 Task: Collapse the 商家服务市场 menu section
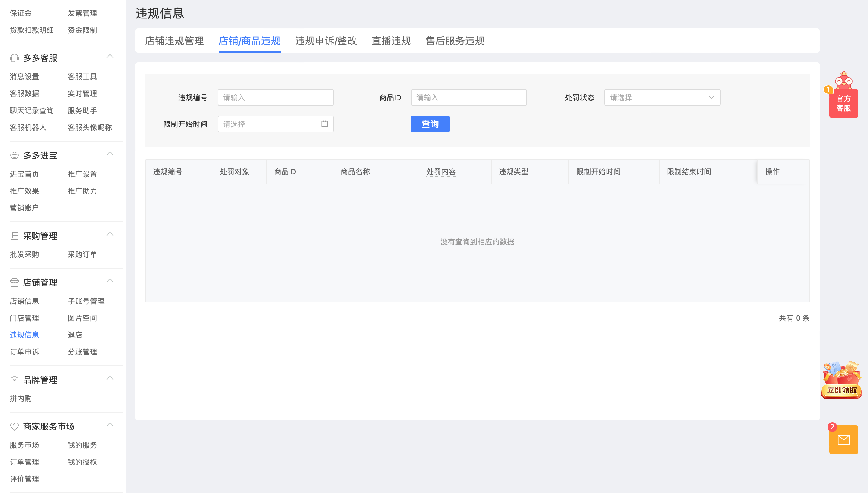coord(110,425)
